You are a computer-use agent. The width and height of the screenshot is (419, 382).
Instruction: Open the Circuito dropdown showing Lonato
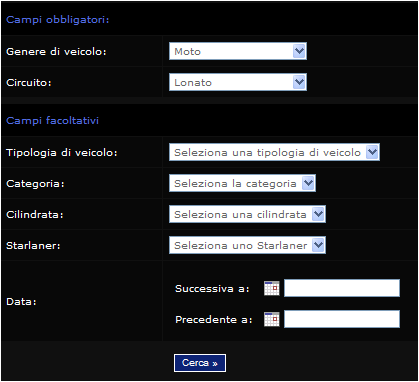pos(238,82)
